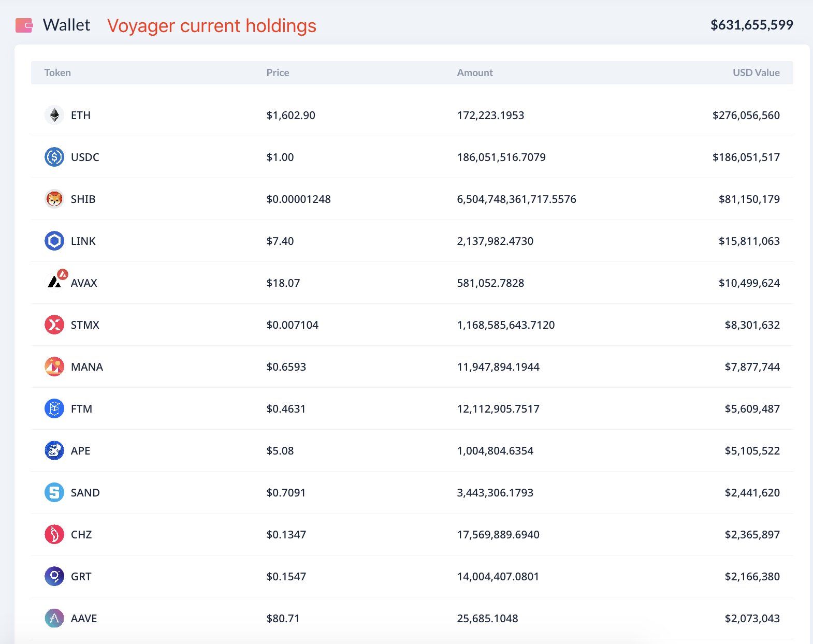813x644 pixels.
Task: Click MANA amount 11,947,894.1944
Action: click(498, 367)
